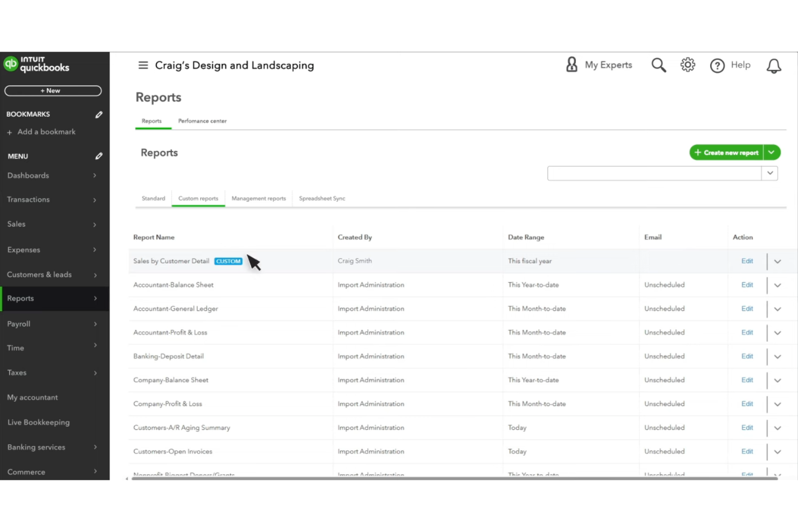Click the notifications bell icon

tap(774, 65)
